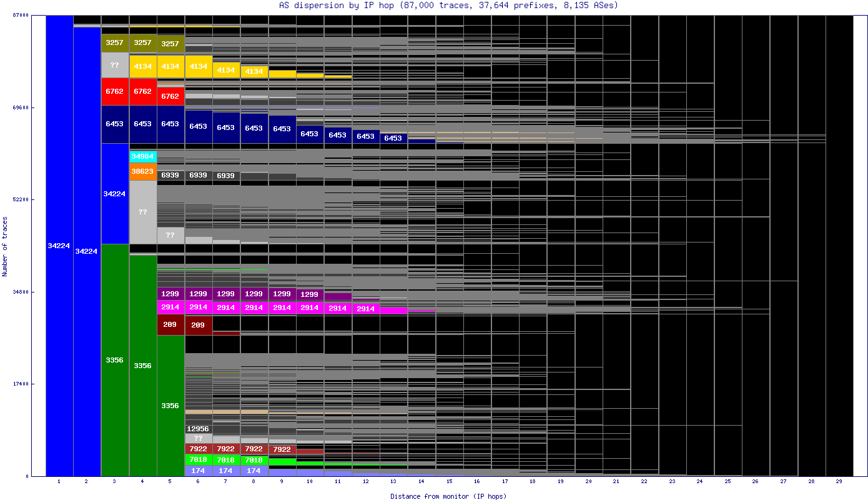Viewport: 868px width, 500px height.
Task: Select the dark gray 6939 block at hop 5
Action: click(x=170, y=176)
